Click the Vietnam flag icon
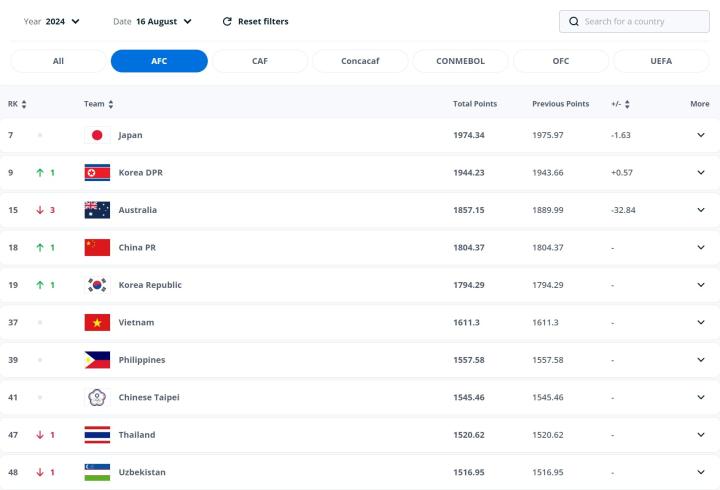 pyautogui.click(x=97, y=322)
